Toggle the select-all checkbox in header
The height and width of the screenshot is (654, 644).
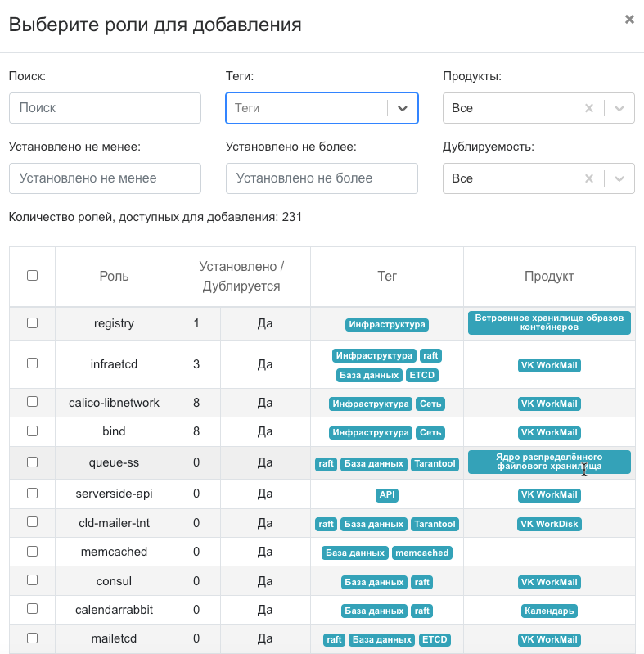[32, 276]
